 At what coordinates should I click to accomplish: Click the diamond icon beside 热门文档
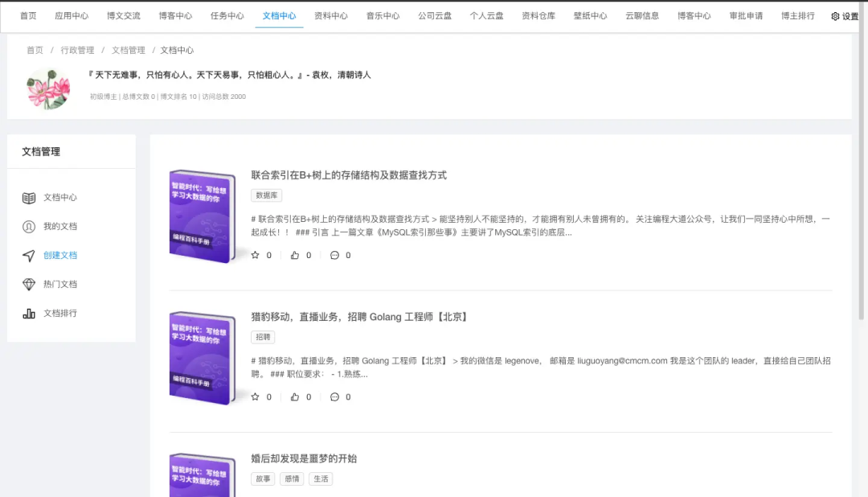pos(29,285)
